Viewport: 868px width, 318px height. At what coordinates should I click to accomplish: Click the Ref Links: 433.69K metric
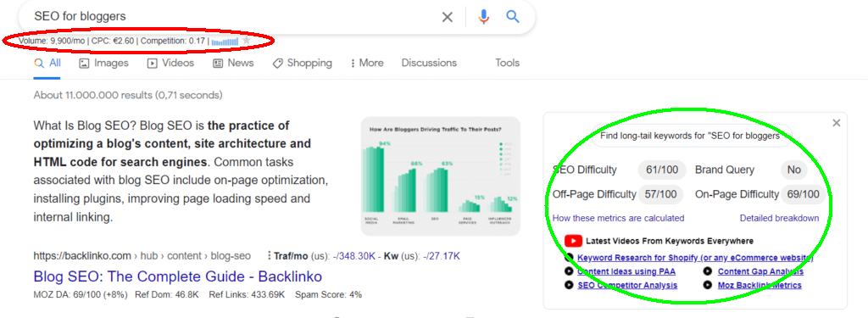247,295
